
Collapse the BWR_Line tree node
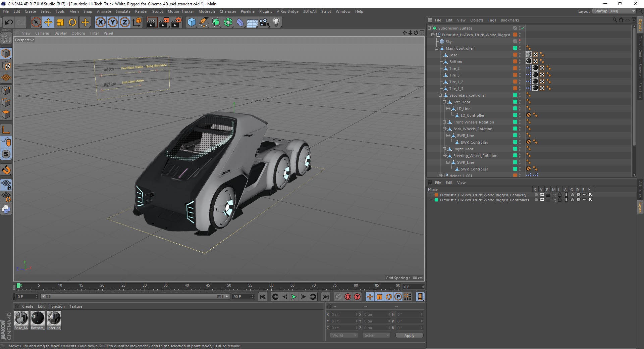tap(448, 136)
